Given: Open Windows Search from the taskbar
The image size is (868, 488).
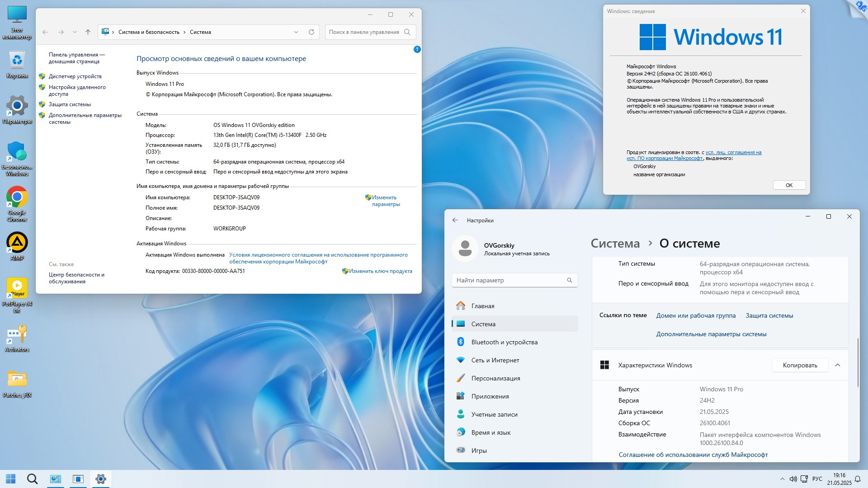Looking at the screenshot, I should [32, 479].
